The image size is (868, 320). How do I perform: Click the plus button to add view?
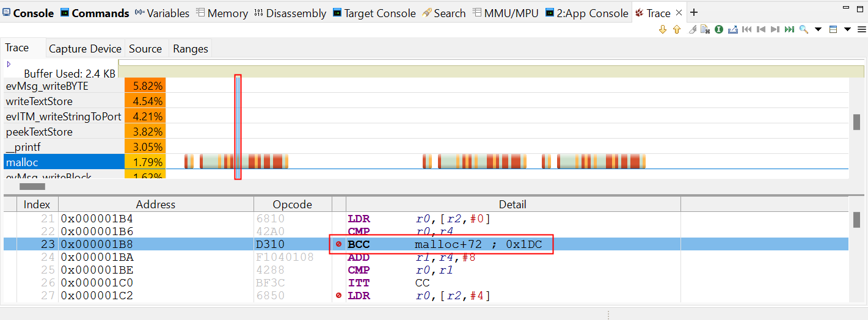pos(694,13)
